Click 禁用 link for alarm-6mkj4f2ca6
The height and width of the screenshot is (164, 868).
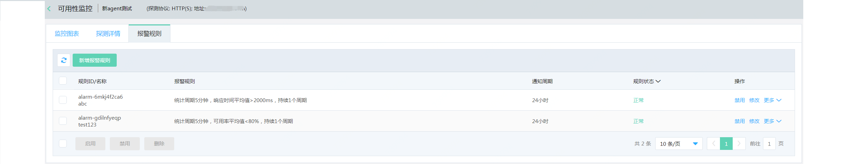[739, 100]
